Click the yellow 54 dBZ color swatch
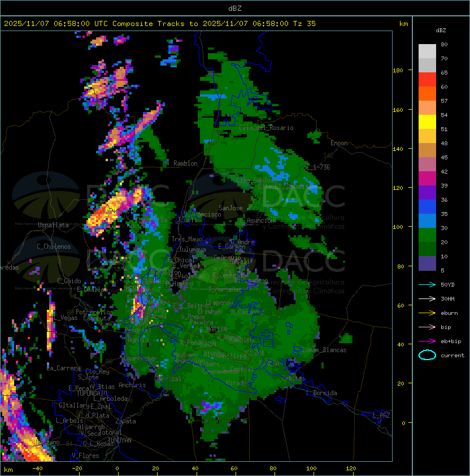Viewport: 470px width, 476px height. coord(427,122)
